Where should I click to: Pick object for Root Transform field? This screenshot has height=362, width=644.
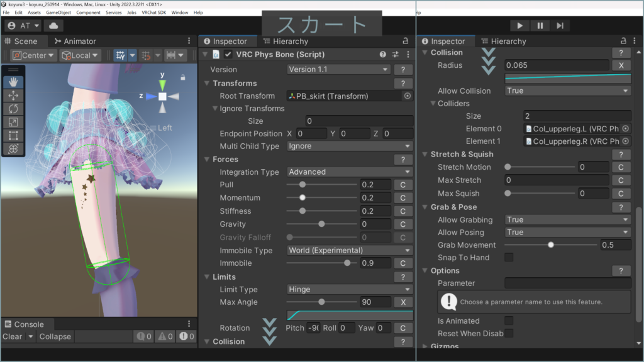click(408, 96)
